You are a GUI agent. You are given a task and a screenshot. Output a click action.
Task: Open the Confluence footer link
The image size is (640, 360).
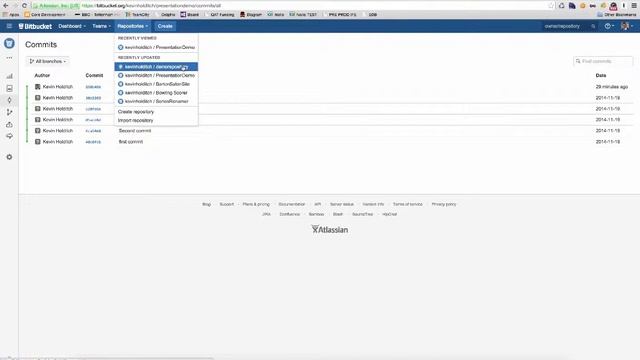pos(289,214)
